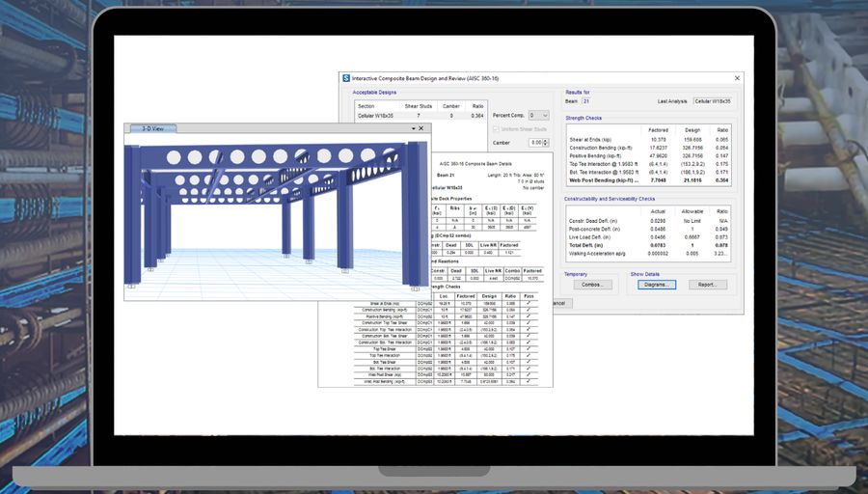This screenshot has width=868, height=494.
Task: Click the Camber spinner arrows
Action: coord(546,142)
